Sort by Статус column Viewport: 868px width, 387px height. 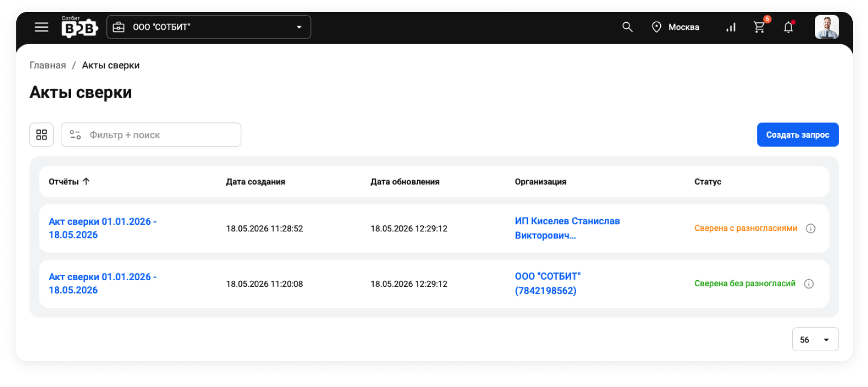[707, 182]
